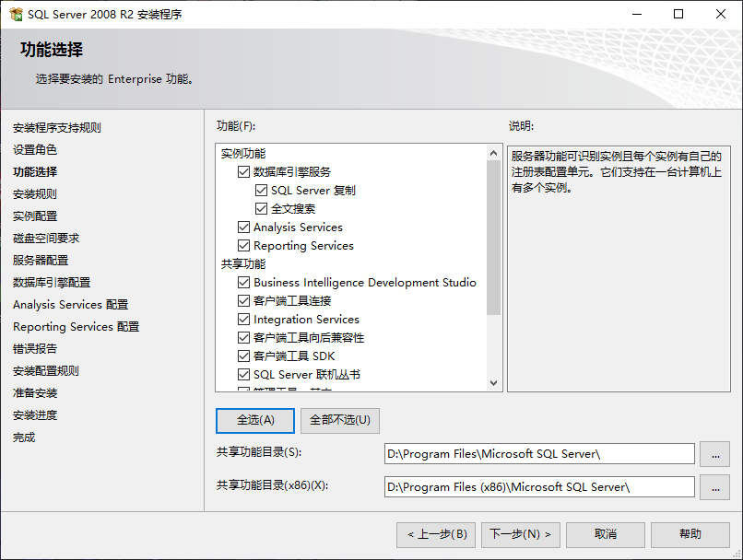The image size is (743, 560).
Task: Select 安装配置规则 step in sidebar
Action: (46, 370)
